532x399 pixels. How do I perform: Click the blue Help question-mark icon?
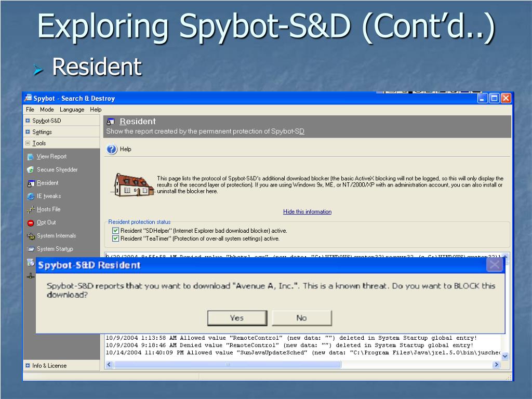tap(112, 149)
